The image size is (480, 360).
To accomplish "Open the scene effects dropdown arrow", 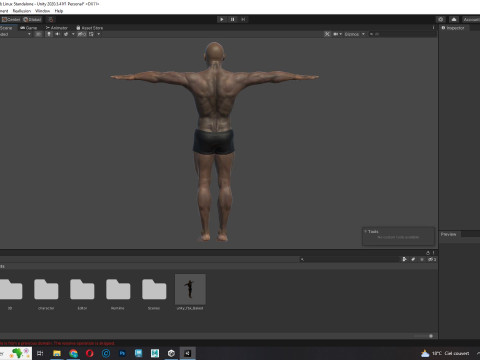I will (73, 34).
